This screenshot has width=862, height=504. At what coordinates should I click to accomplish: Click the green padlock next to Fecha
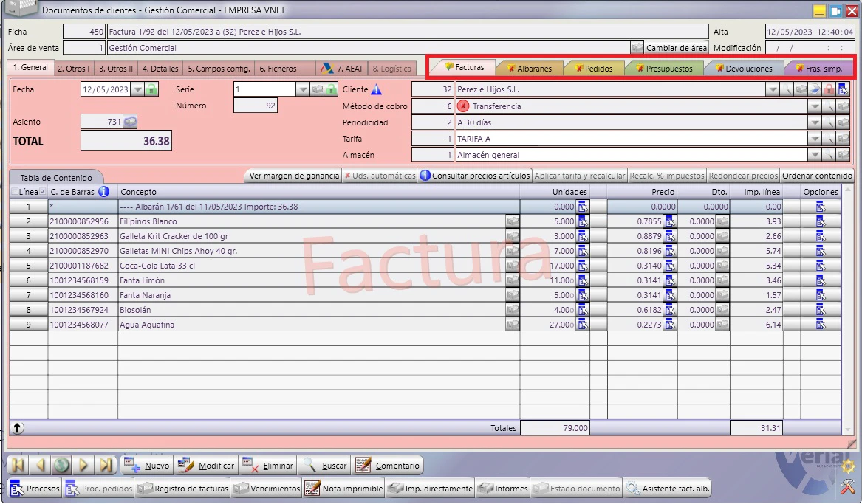[151, 89]
